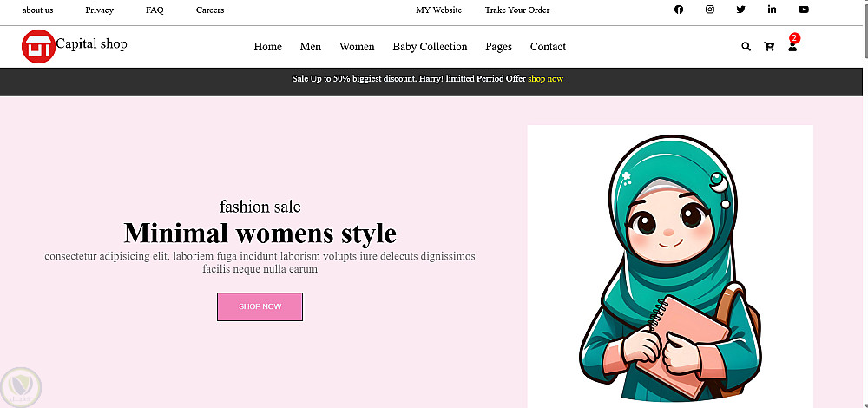The image size is (868, 408).
Task: Open the Instagram social icon
Action: (710, 10)
